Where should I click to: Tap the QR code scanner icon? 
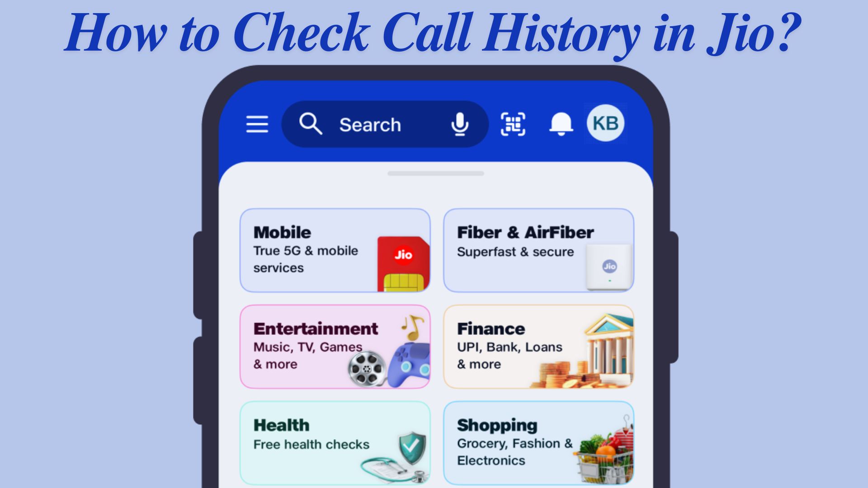(511, 123)
